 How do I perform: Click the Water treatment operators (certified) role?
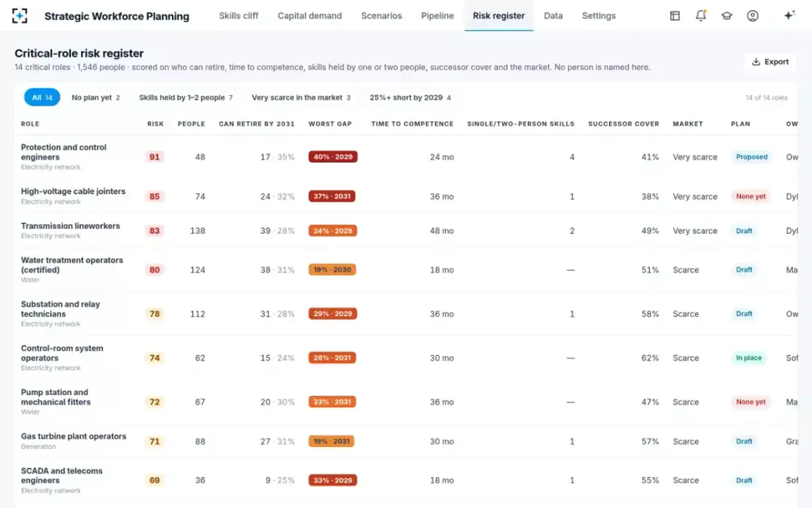point(72,265)
